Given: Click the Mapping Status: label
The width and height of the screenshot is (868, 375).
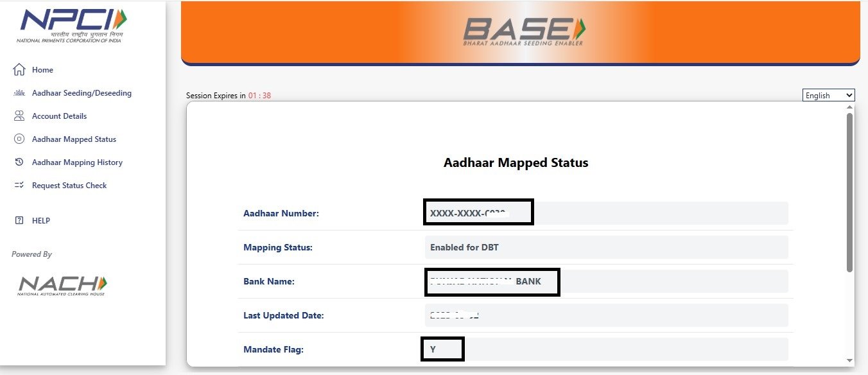Looking at the screenshot, I should click(278, 247).
